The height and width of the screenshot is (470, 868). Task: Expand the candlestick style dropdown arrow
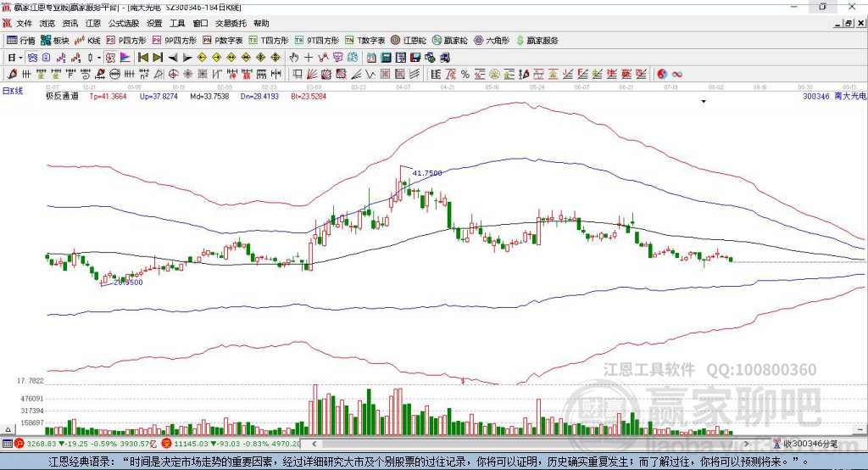pyautogui.click(x=99, y=58)
